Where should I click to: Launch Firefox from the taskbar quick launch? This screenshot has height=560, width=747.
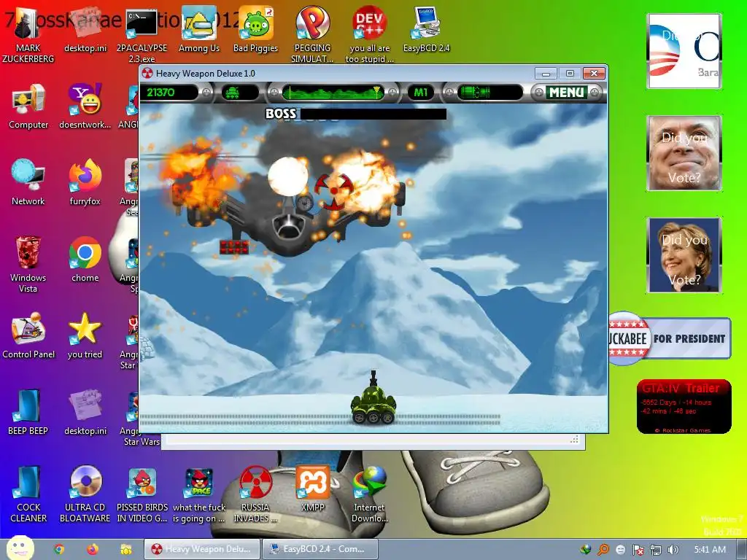(x=93, y=549)
